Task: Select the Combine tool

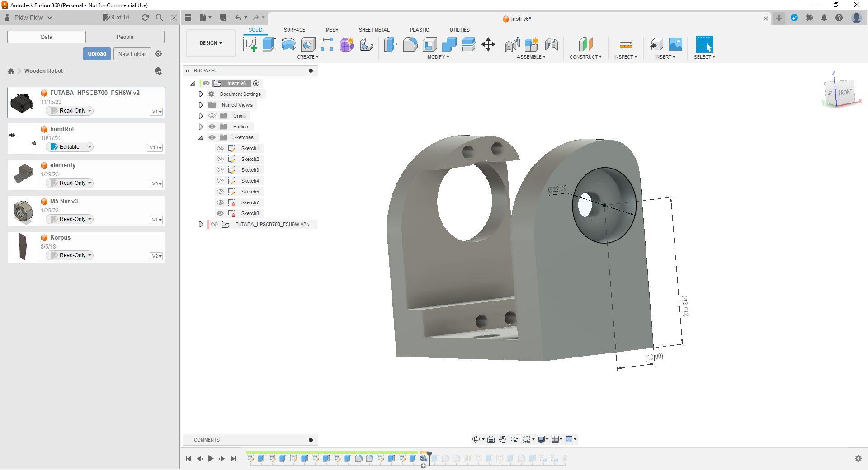Action: pyautogui.click(x=449, y=44)
